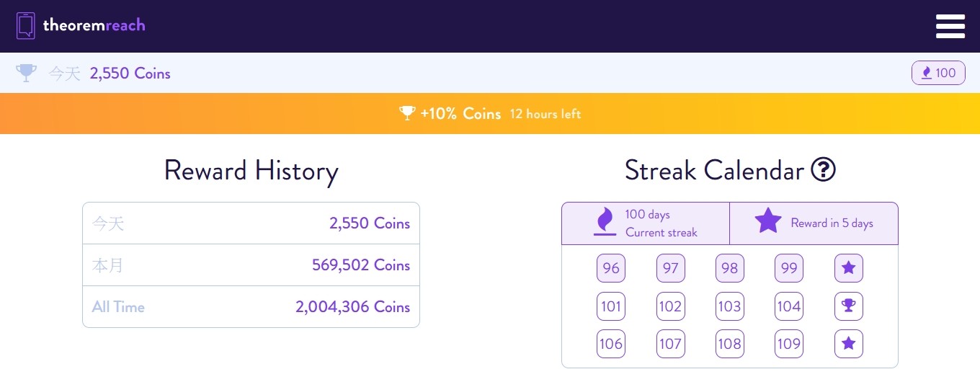Select the trophy day after 104

(848, 306)
